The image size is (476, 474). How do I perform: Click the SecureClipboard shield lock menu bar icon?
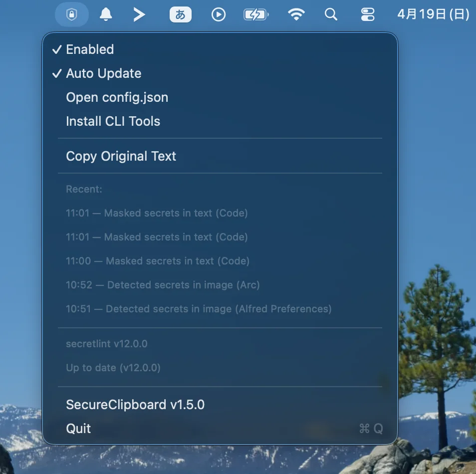click(72, 14)
